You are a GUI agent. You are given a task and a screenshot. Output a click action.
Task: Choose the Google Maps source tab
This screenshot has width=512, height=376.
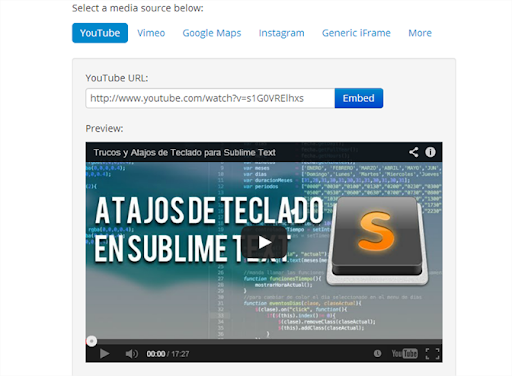212,33
